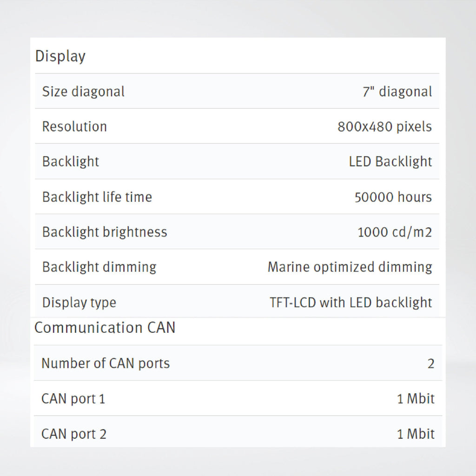The height and width of the screenshot is (476, 476).
Task: Select the Backlight life time label
Action: point(97,197)
